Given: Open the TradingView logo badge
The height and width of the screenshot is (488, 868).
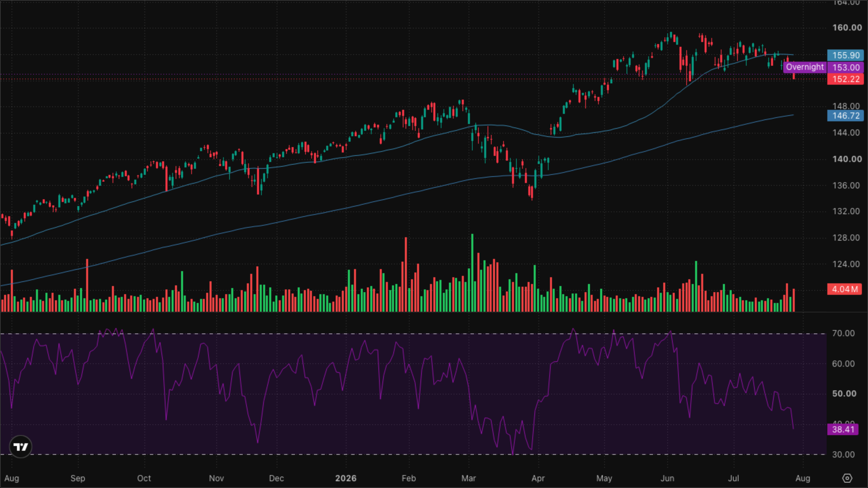Looking at the screenshot, I should click(x=21, y=447).
